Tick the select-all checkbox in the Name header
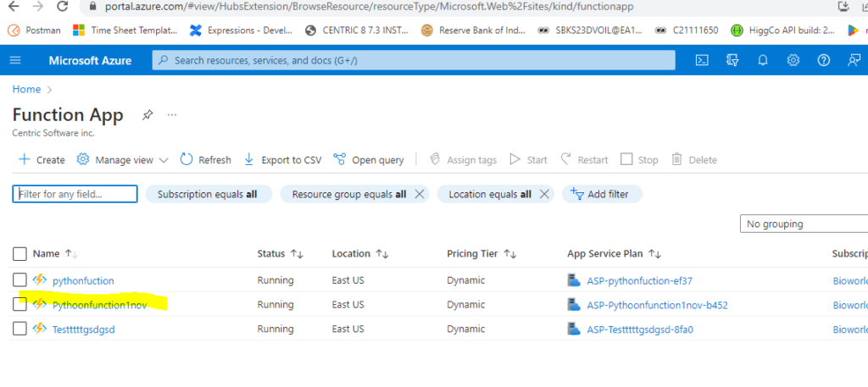 [x=20, y=254]
